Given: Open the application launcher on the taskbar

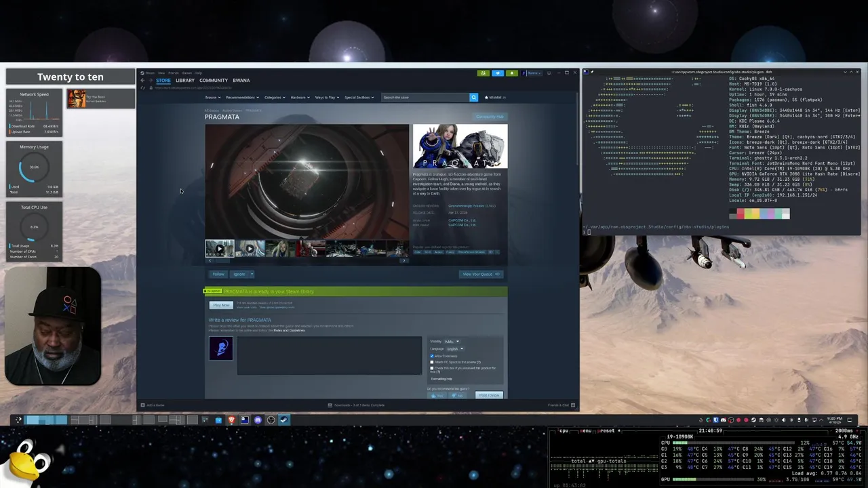Looking at the screenshot, I should [18, 420].
